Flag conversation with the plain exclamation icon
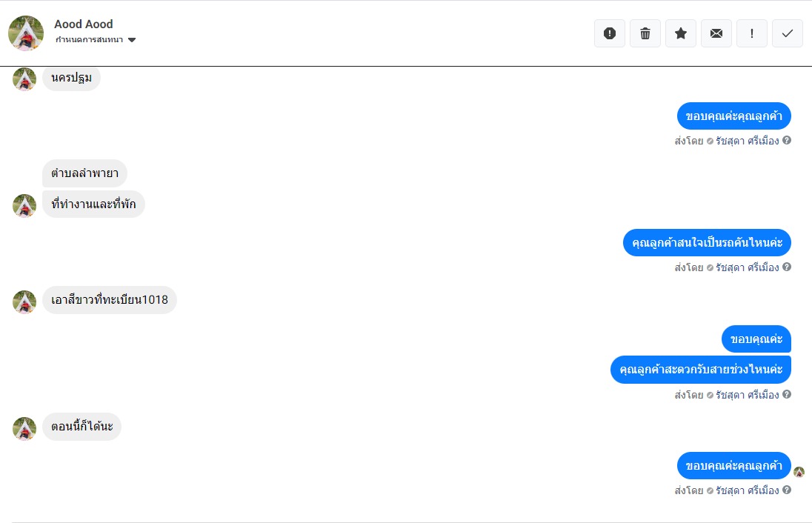Image resolution: width=812 pixels, height=523 pixels. pyautogui.click(x=752, y=33)
